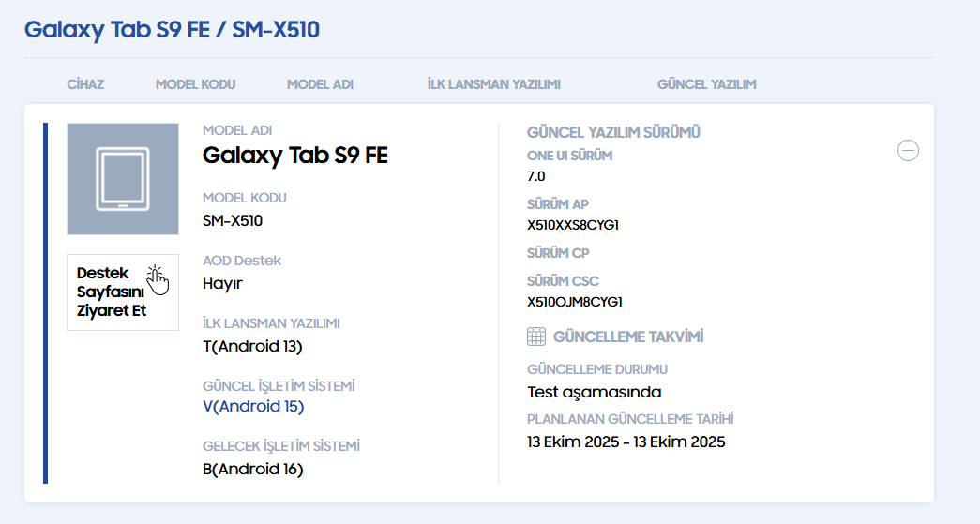Select the GÜNCEL YAZILIM column header
The image size is (980, 524).
(707, 84)
